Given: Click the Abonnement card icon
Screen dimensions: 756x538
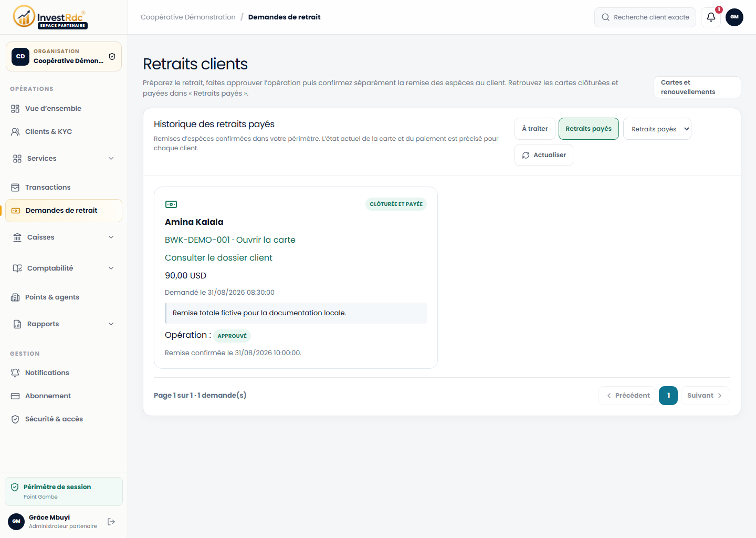Looking at the screenshot, I should tap(15, 396).
